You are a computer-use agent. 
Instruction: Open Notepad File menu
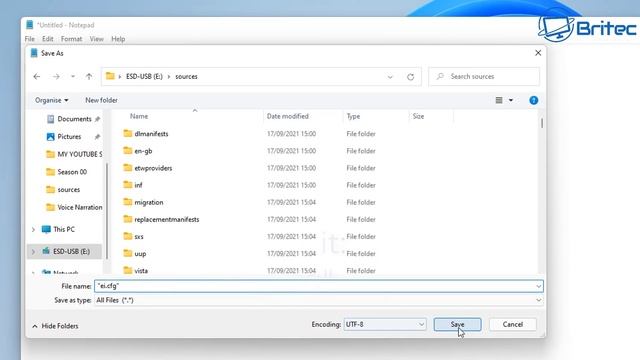pos(30,39)
